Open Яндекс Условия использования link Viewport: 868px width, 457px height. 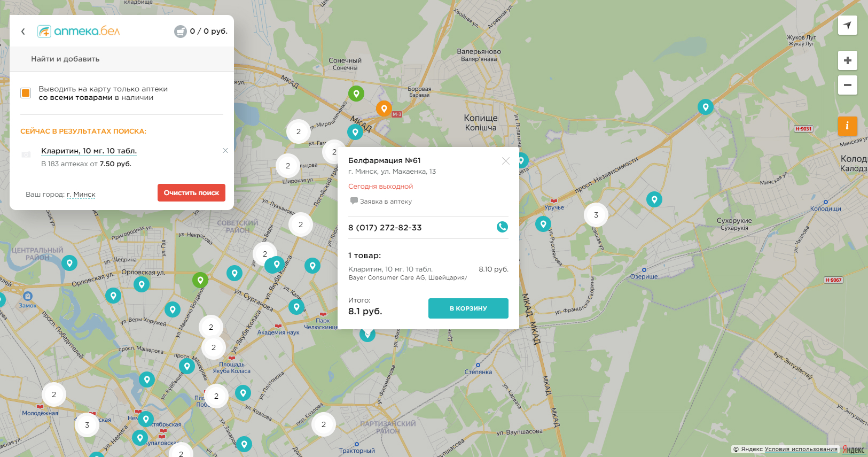click(801, 449)
